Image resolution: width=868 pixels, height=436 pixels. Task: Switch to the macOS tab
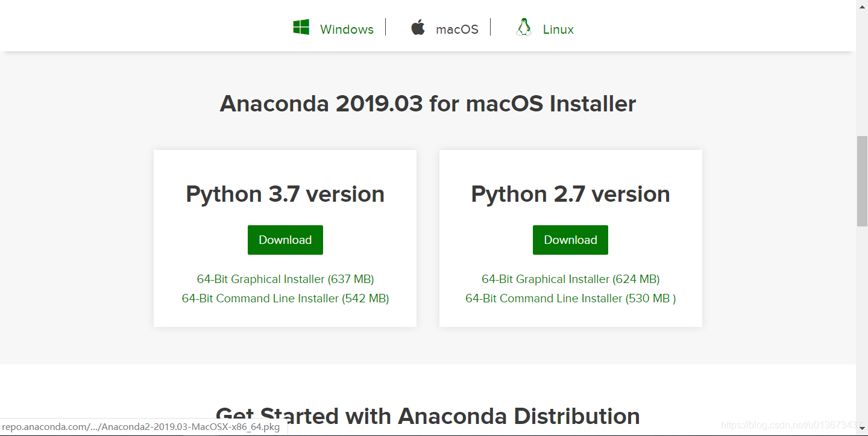457,29
